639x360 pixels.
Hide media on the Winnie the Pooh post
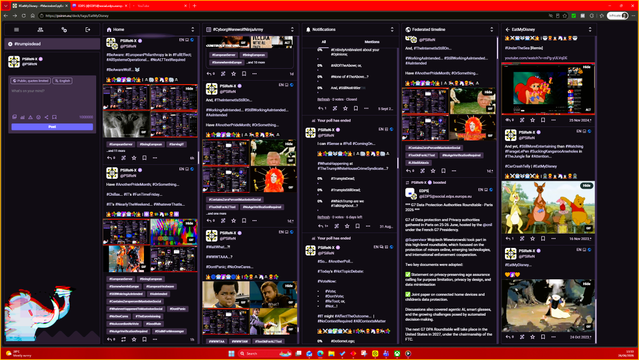(586, 186)
